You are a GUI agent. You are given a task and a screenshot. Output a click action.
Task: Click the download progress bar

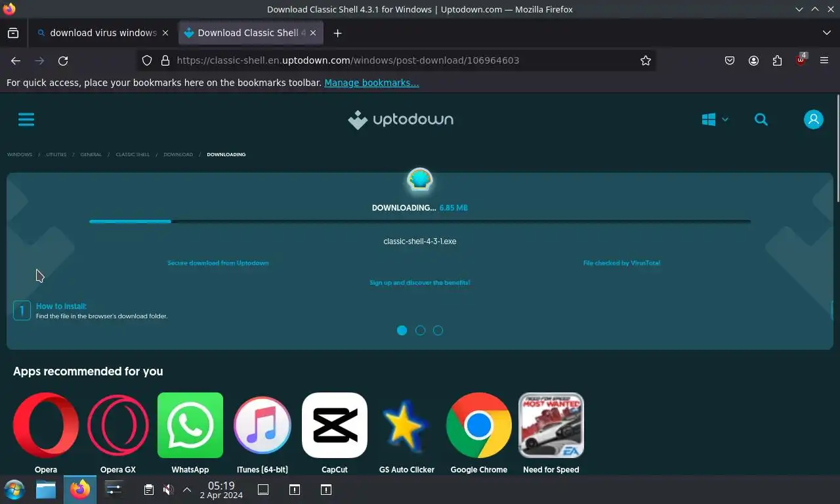(x=420, y=222)
